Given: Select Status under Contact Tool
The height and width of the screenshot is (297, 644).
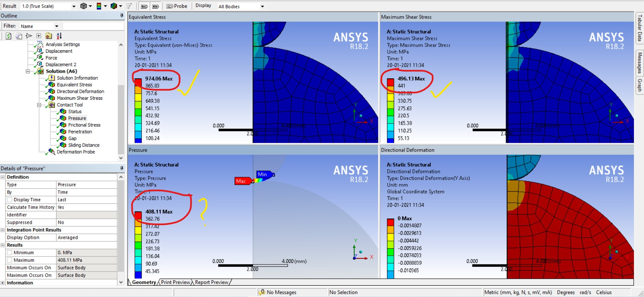Looking at the screenshot, I should tap(75, 111).
